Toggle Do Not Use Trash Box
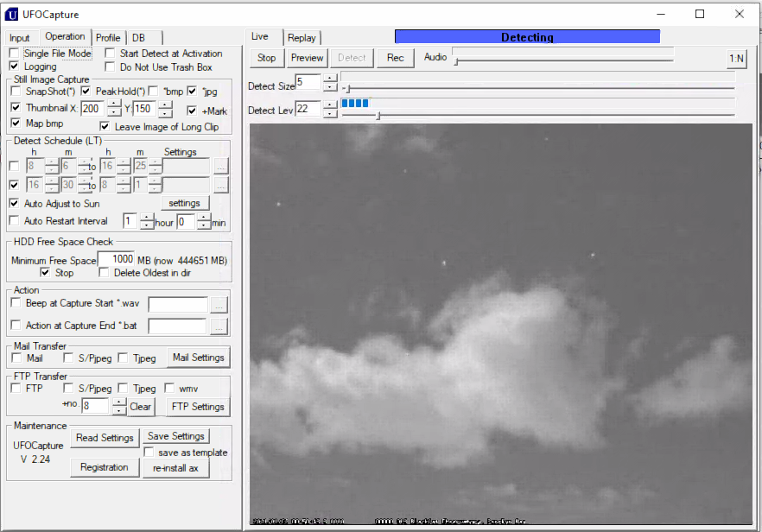 pyautogui.click(x=109, y=66)
